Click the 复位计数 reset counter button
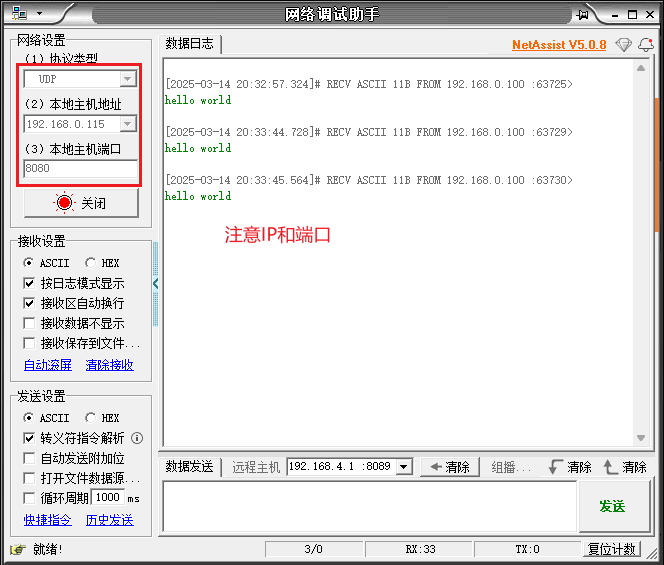The image size is (664, 565). 612,549
